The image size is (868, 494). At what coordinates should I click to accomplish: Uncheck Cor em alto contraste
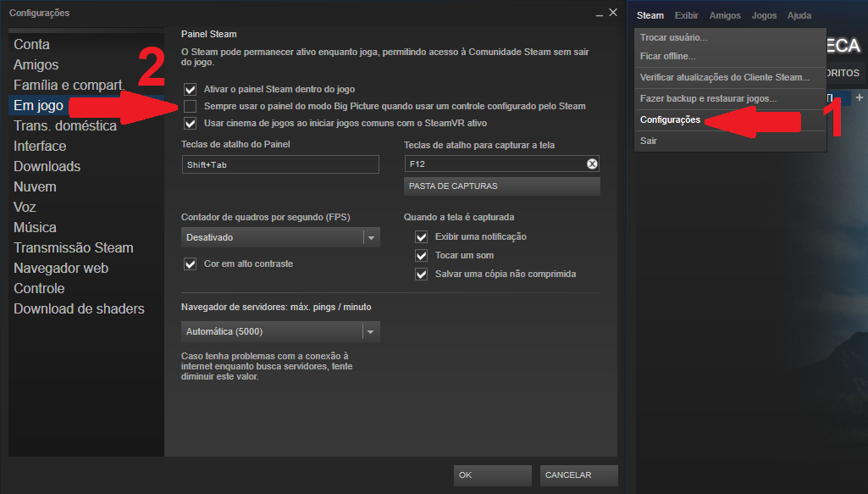(190, 264)
